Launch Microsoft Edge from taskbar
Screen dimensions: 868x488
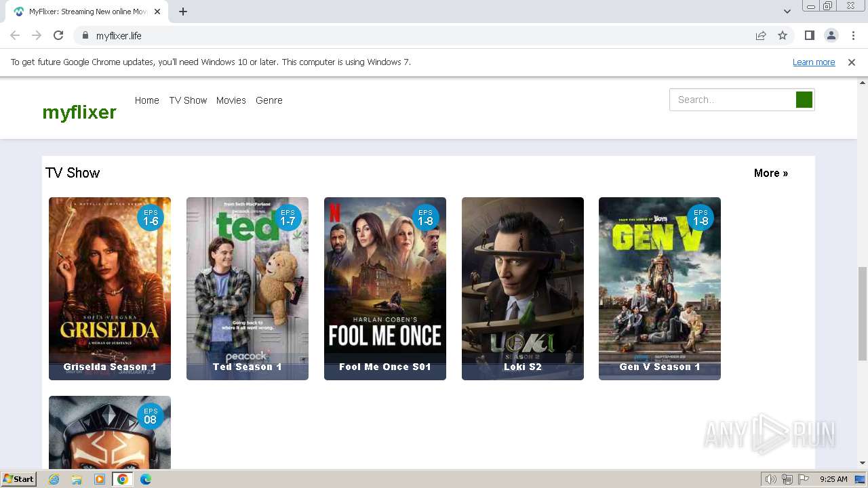(x=146, y=479)
